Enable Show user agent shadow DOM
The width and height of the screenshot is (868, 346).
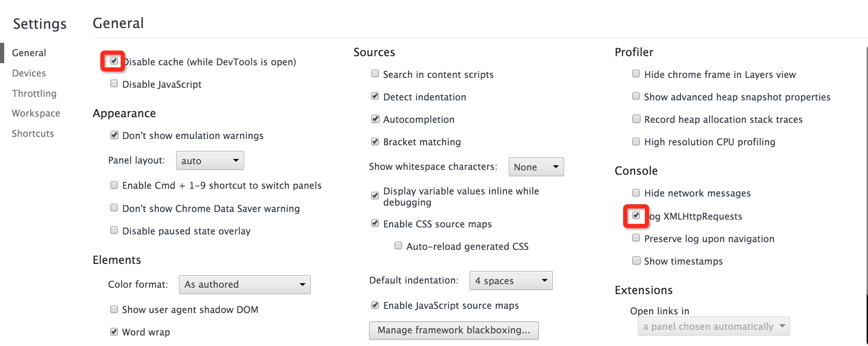[114, 309]
